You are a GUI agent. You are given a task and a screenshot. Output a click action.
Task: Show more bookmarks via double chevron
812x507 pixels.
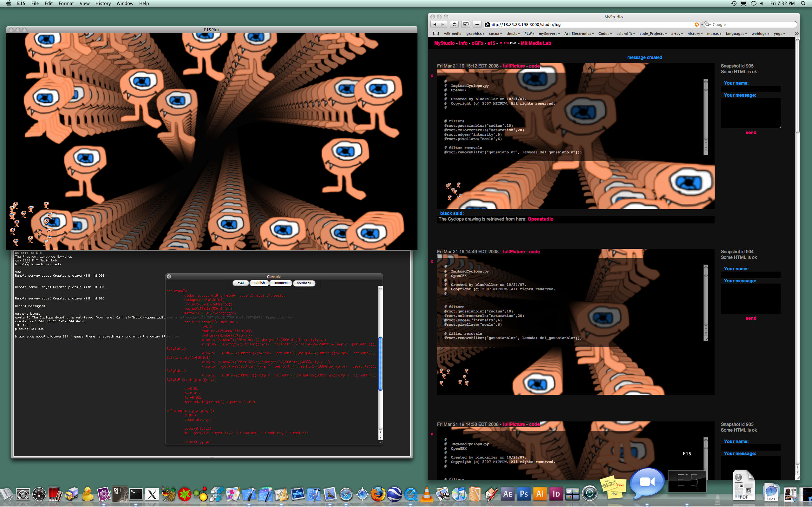coord(796,34)
